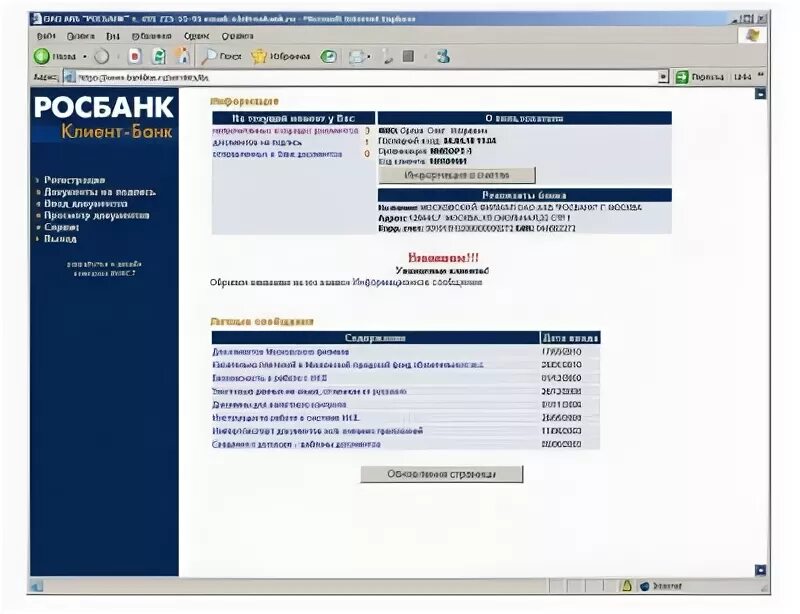Click the green History clock icon

(x=329, y=56)
